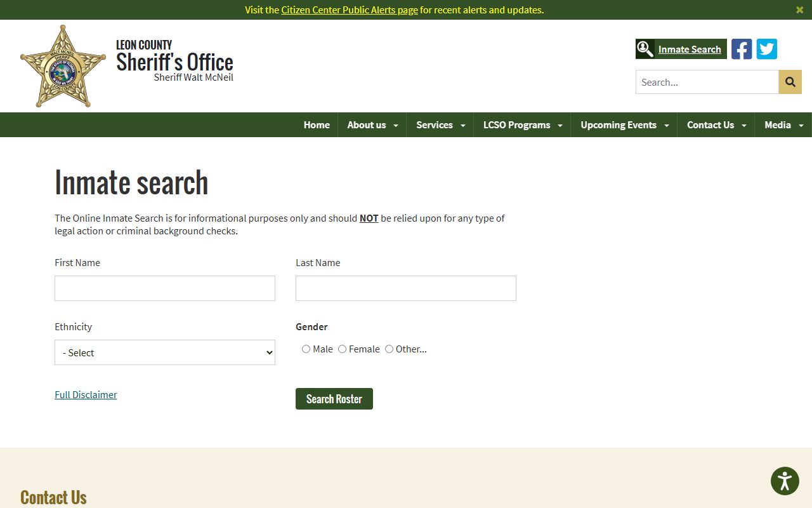Choose the Other... gender radio option
Screen dimensions: 812x508
point(389,349)
